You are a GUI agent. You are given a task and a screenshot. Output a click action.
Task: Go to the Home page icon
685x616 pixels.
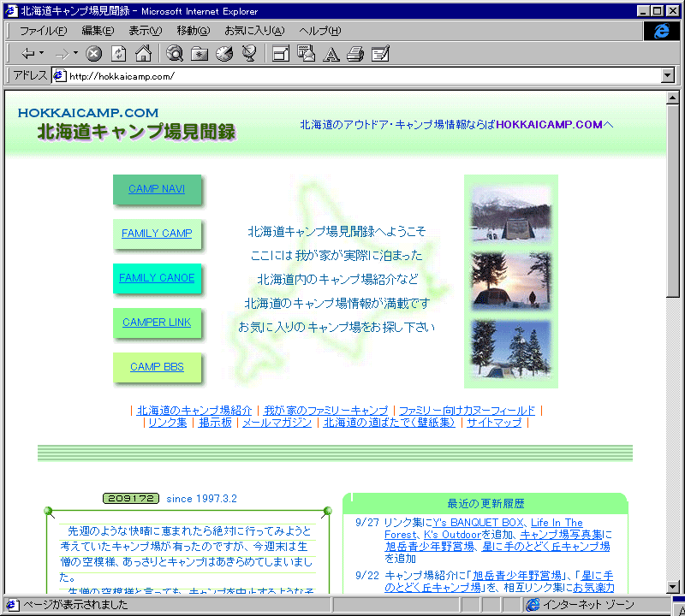[143, 54]
